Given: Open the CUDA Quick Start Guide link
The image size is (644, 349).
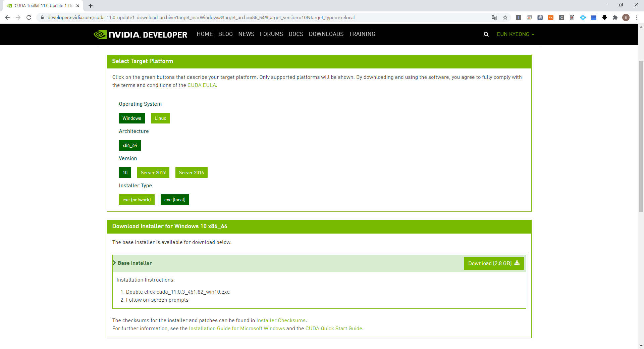Looking at the screenshot, I should point(334,329).
